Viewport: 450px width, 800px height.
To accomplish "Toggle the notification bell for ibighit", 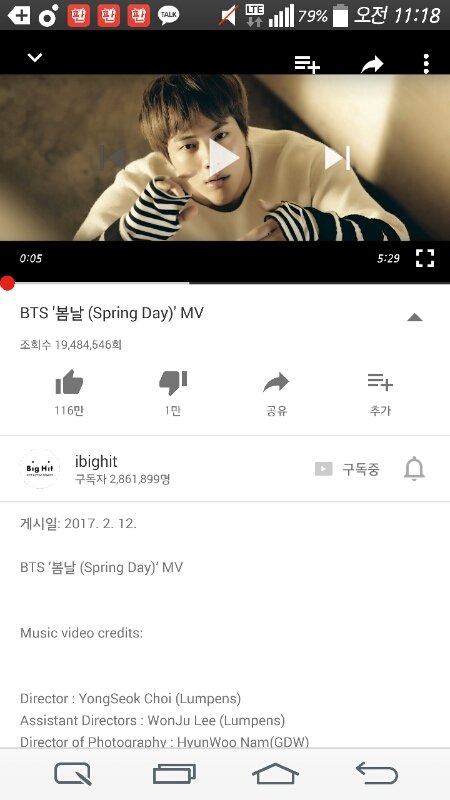I will [414, 469].
